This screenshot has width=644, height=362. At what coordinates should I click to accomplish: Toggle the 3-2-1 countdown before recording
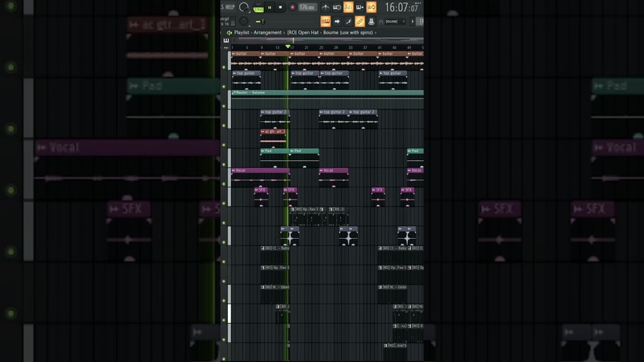click(348, 7)
